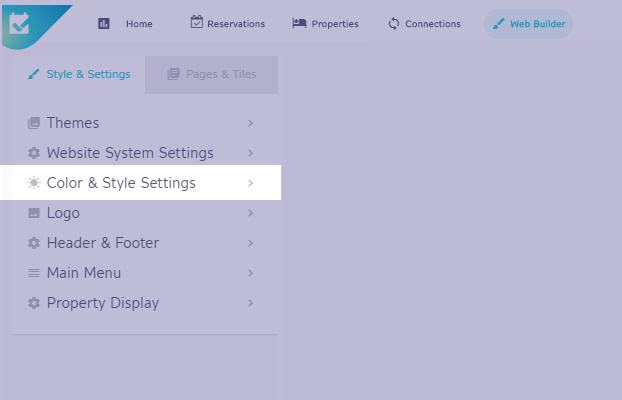
Task: Open the Color & Style Settings row
Action: click(141, 183)
